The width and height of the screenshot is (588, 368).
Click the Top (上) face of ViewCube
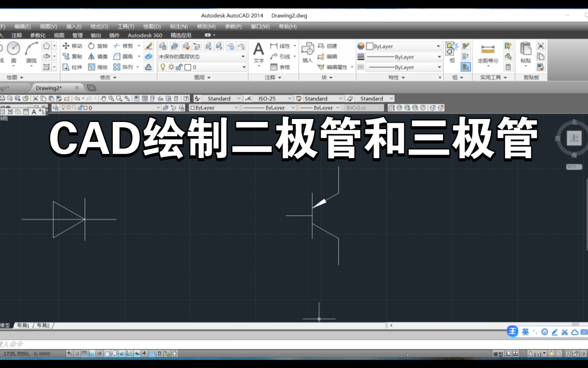tap(574, 138)
